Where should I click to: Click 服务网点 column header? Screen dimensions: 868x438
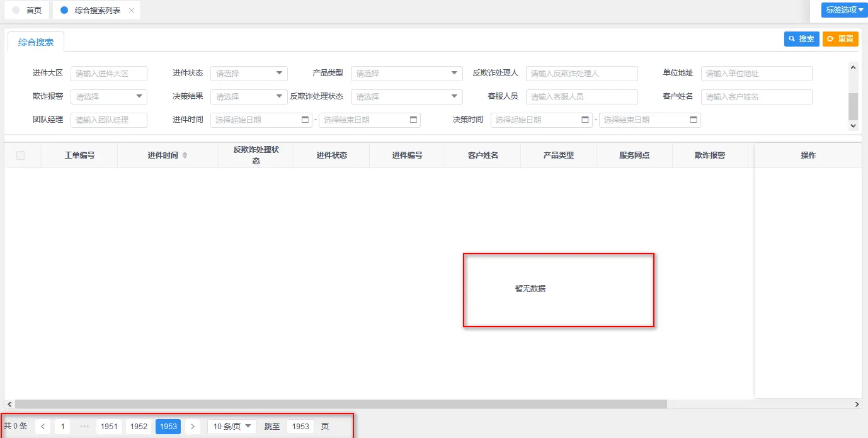coord(634,155)
